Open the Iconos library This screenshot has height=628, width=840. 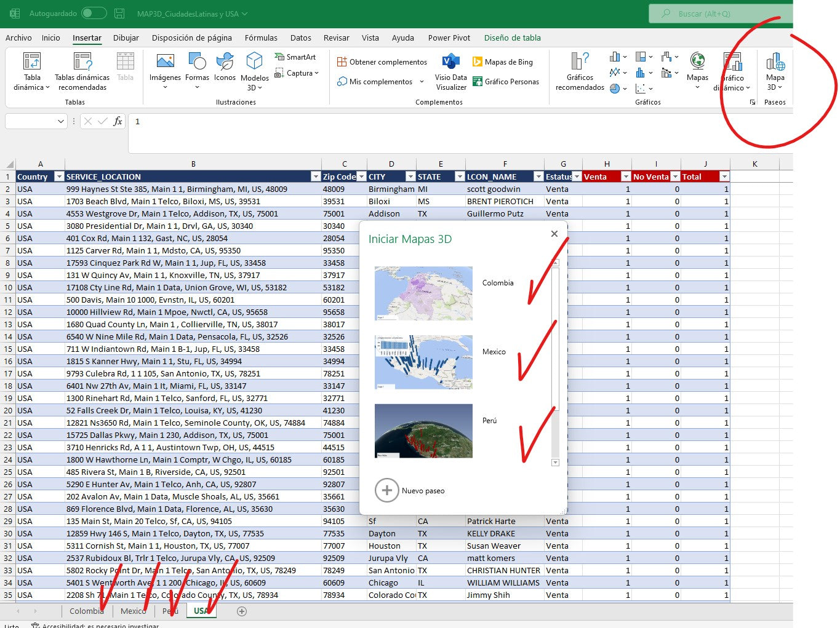pyautogui.click(x=225, y=68)
